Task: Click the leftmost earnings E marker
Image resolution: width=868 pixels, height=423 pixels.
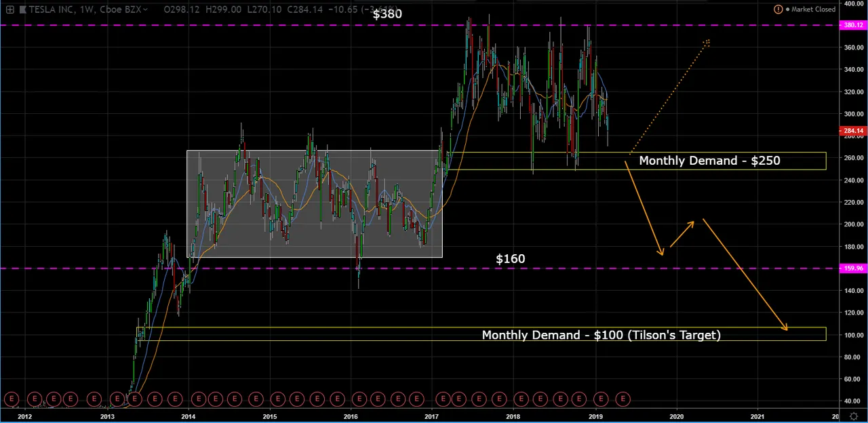Action: tap(10, 399)
